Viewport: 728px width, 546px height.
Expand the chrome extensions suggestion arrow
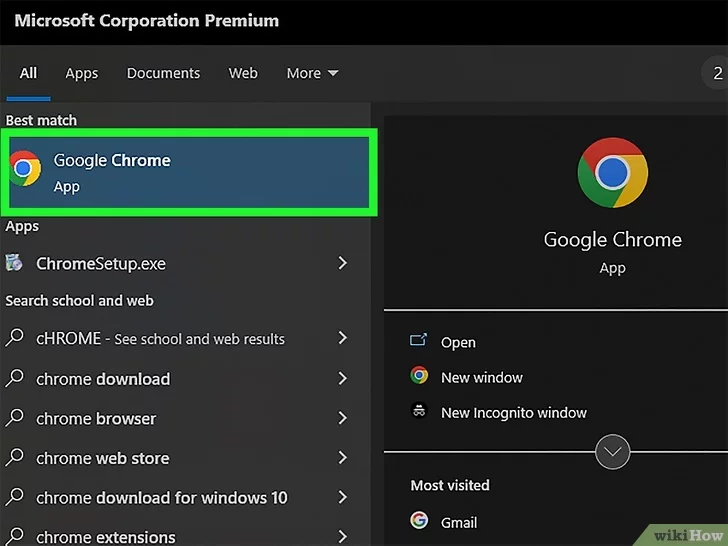pyautogui.click(x=343, y=537)
